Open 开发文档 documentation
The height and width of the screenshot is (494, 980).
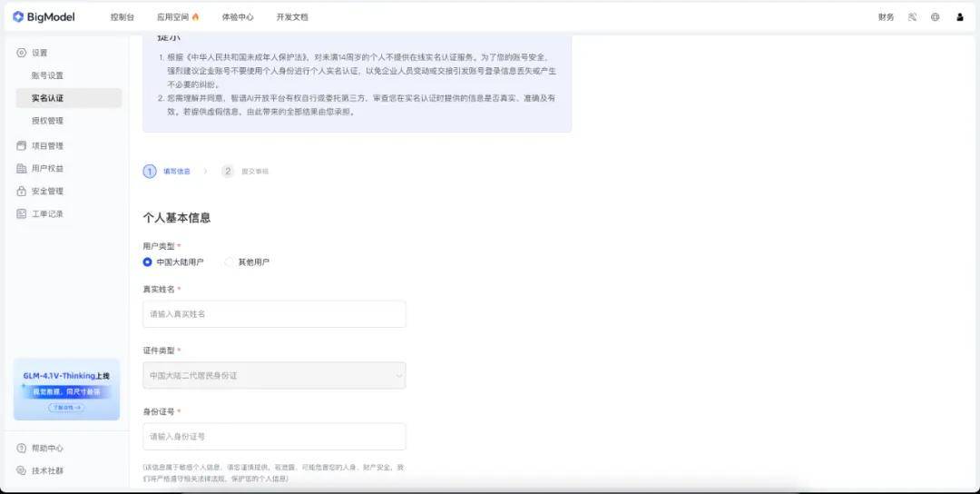coord(292,17)
